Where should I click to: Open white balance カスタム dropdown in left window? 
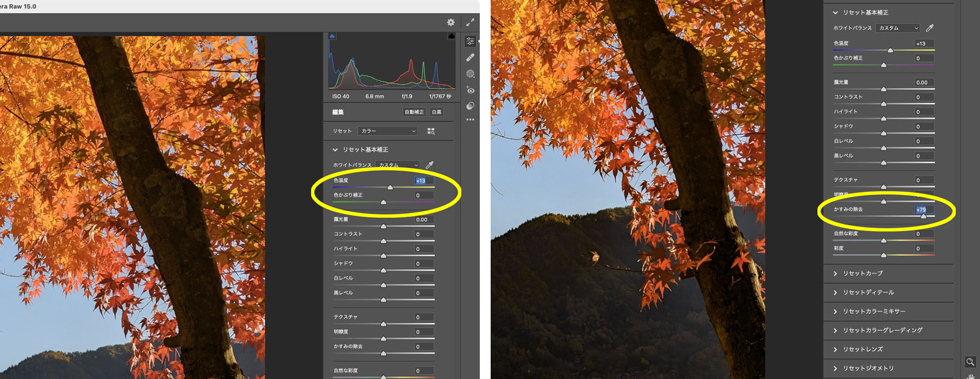398,165
